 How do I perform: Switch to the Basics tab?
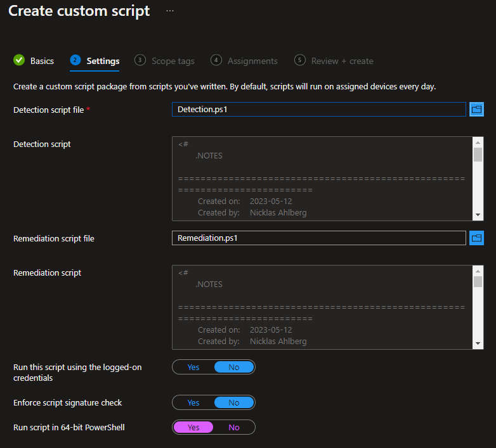coord(42,61)
